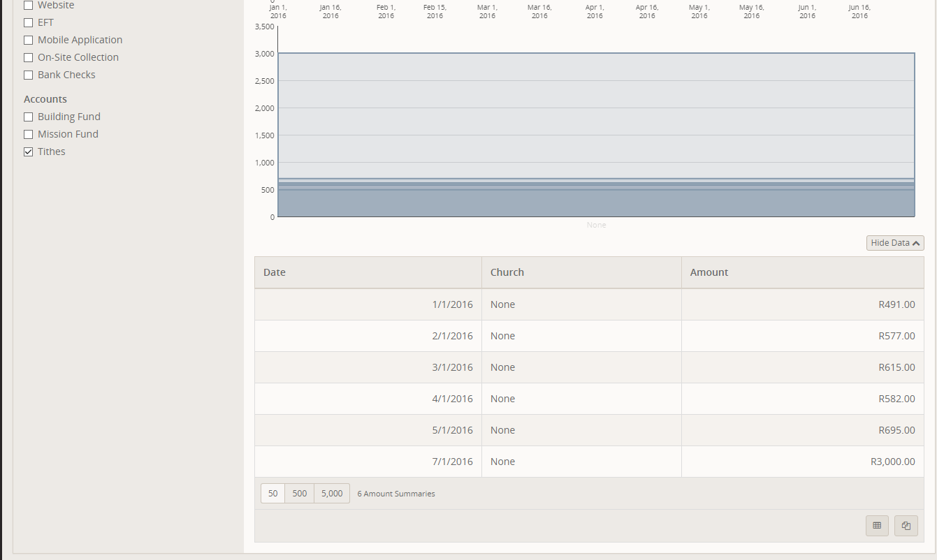
Task: Enable the Website checkbox
Action: click(x=29, y=5)
